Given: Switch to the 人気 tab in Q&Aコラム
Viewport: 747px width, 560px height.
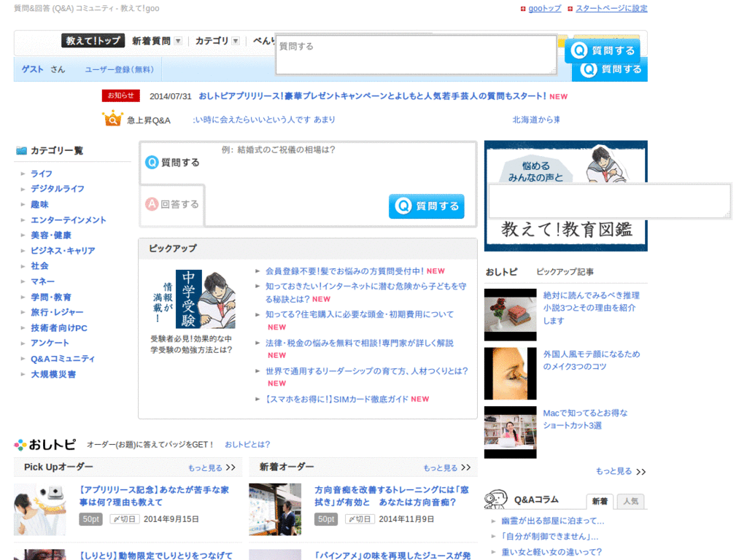Looking at the screenshot, I should tap(630, 501).
